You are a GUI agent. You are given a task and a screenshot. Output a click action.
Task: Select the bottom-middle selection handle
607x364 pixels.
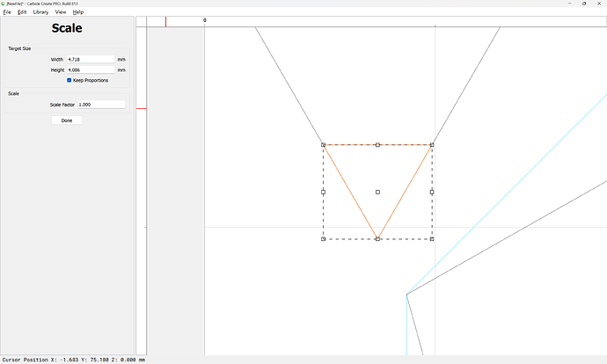click(377, 239)
